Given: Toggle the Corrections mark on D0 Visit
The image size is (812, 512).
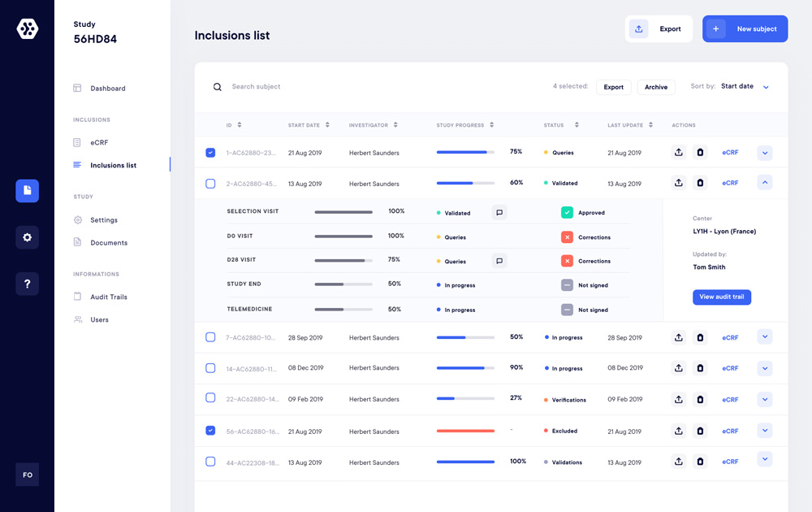Looking at the screenshot, I should click(x=567, y=237).
